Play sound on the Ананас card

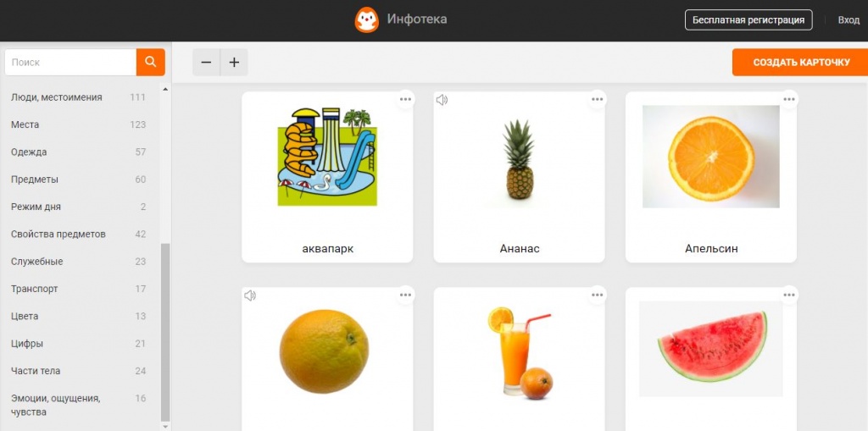click(x=442, y=100)
